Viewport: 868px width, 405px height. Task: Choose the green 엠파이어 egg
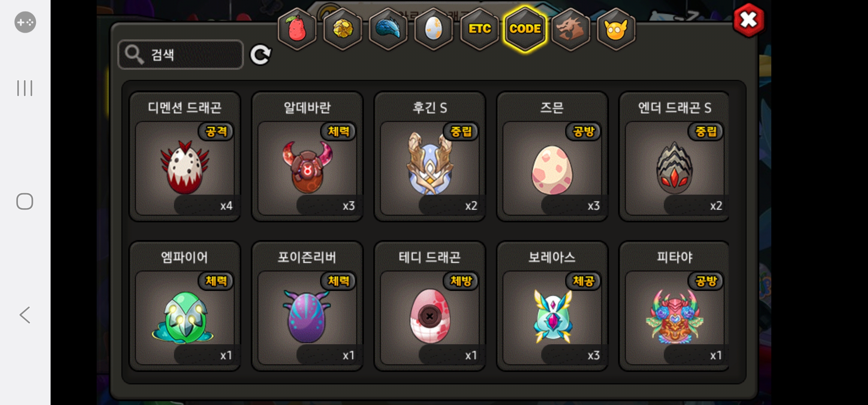coord(185,306)
